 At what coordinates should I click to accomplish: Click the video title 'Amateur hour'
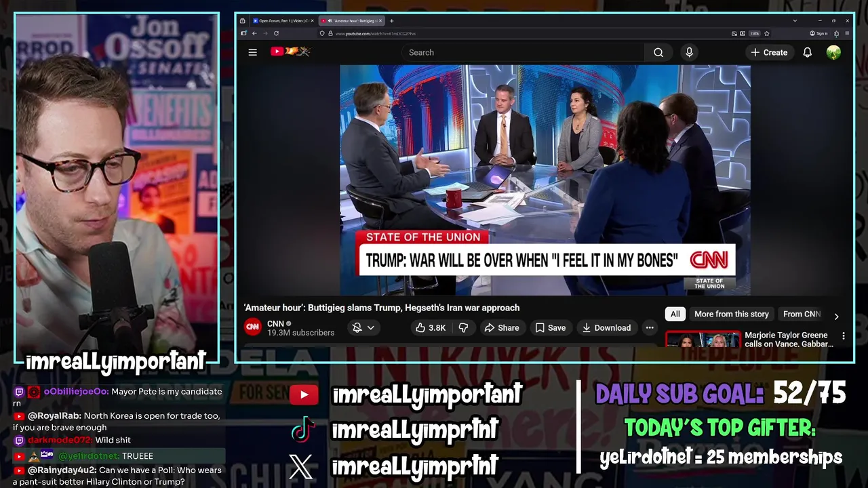point(382,308)
